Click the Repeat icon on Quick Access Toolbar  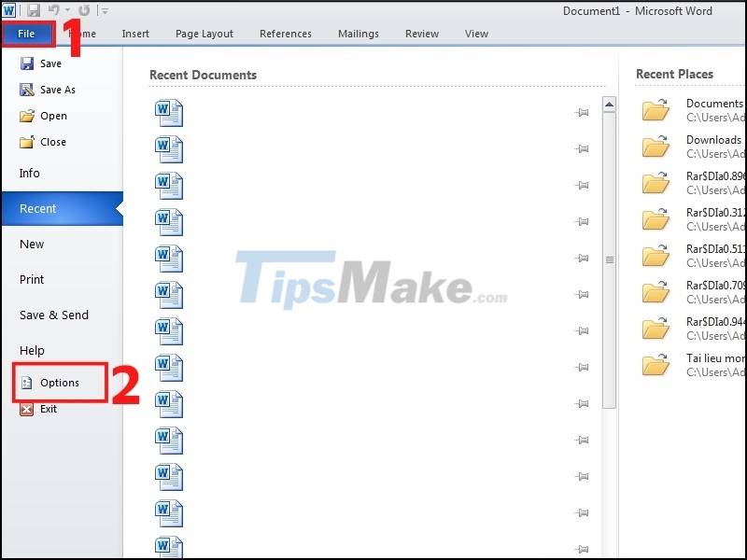coord(84,9)
